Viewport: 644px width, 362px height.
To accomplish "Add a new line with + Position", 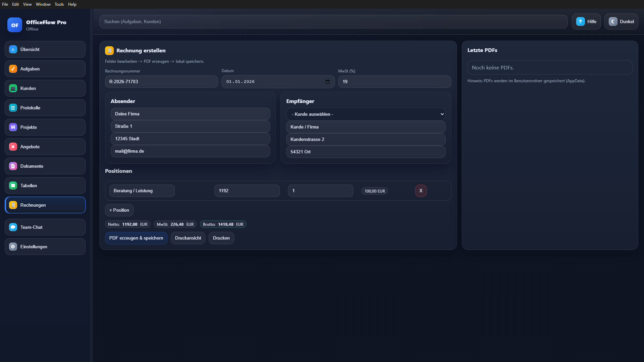I will [x=119, y=210].
